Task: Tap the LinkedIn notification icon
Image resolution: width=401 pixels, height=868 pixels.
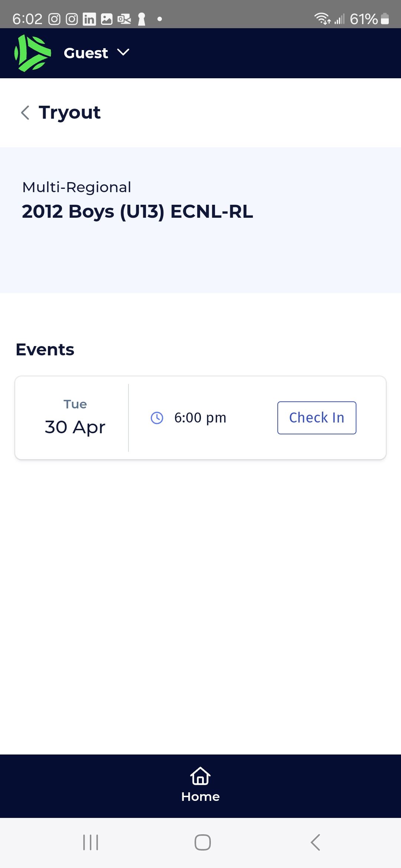Action: pyautogui.click(x=89, y=19)
